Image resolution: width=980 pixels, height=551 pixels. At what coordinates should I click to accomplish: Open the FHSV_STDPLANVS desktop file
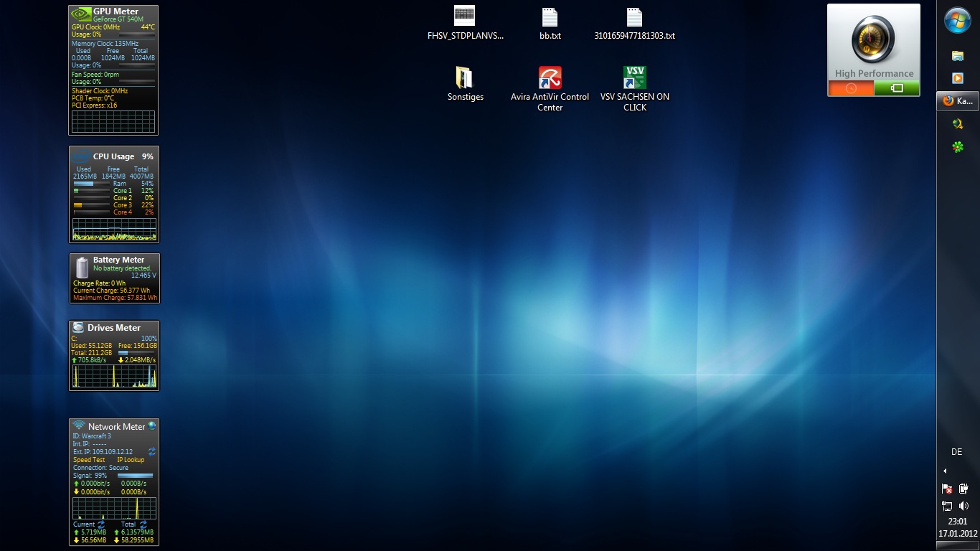coord(465,17)
